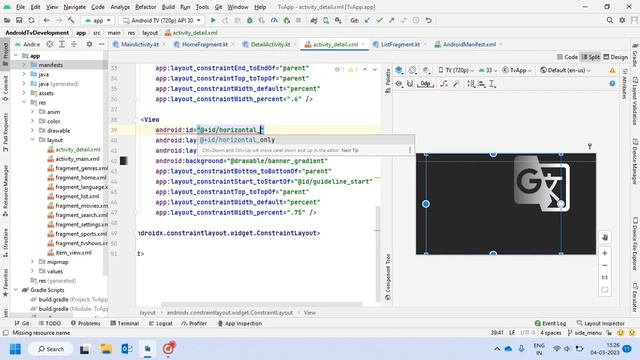Open the Logcat tool window
Screen dimensions: 640x360
160,323
